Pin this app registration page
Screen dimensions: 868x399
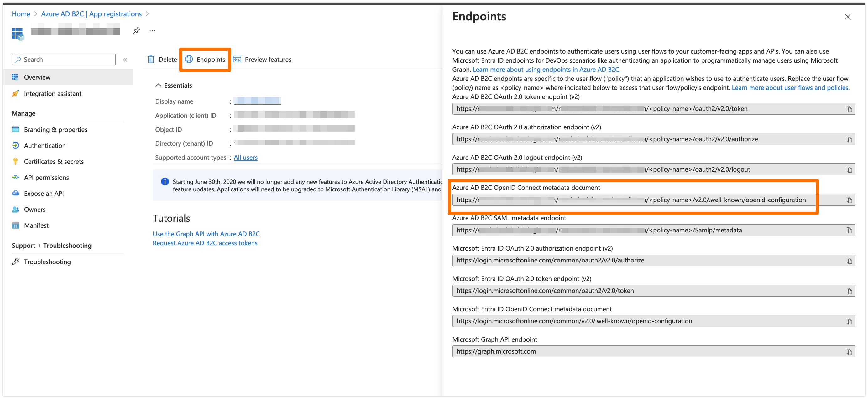(x=137, y=31)
